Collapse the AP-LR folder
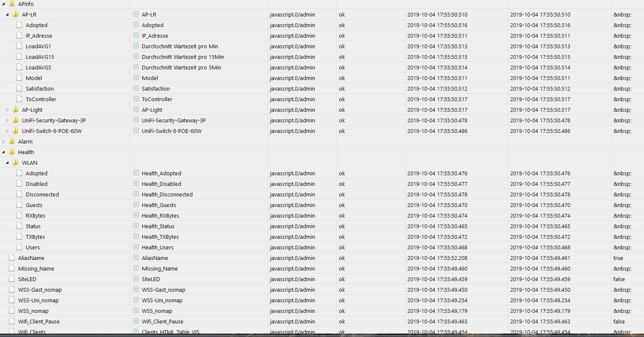 click(8, 14)
